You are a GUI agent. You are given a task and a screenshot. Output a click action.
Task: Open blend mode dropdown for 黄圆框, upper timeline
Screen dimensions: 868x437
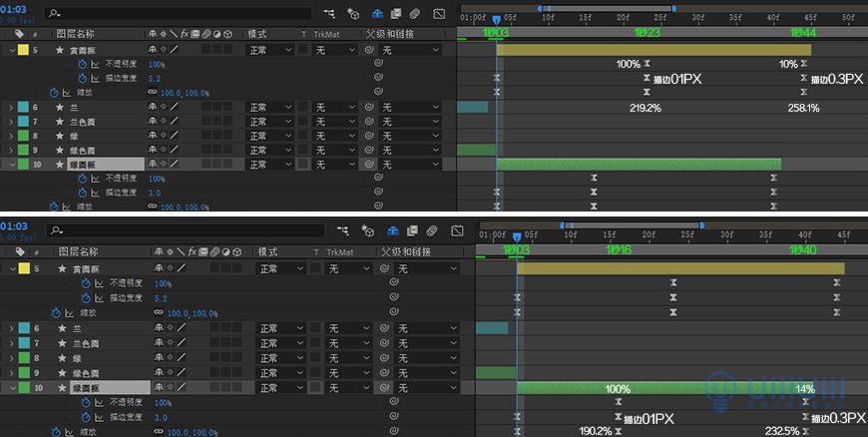[269, 51]
